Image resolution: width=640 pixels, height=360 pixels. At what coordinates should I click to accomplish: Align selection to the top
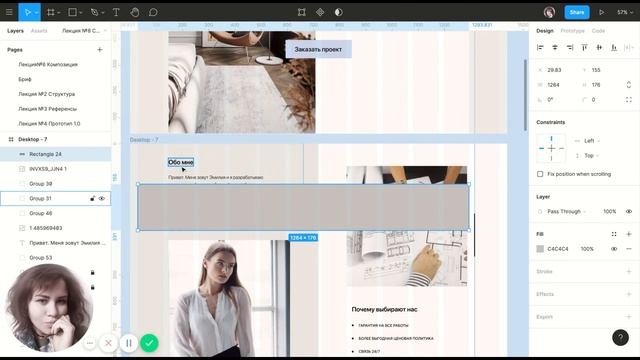click(x=584, y=48)
